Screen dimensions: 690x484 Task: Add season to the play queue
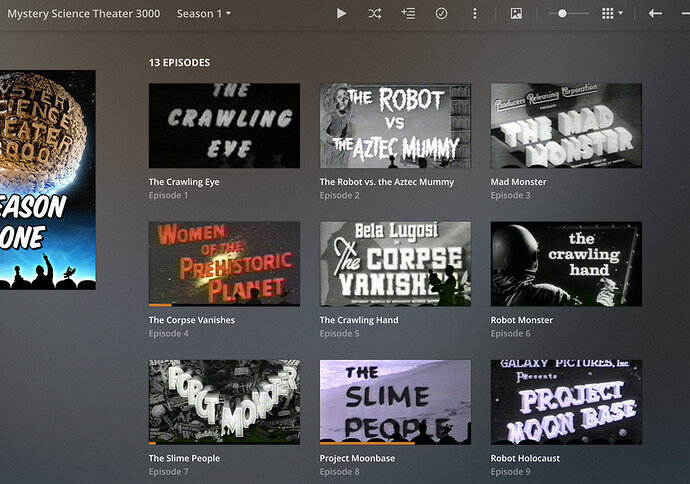coord(408,14)
